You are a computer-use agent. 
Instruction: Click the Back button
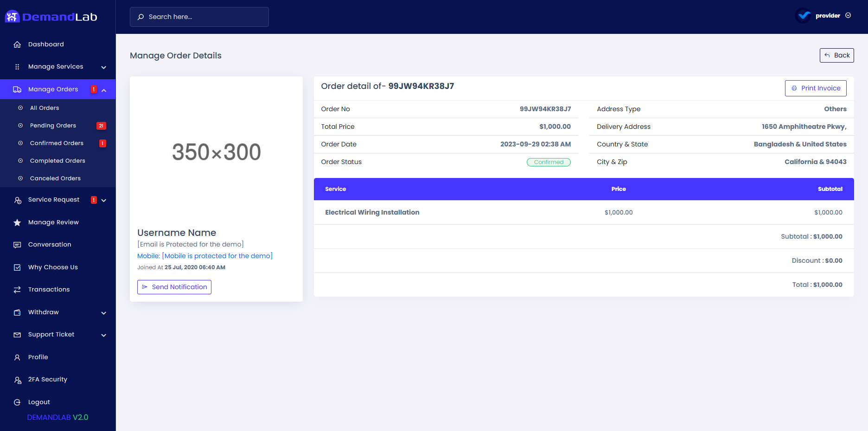[836, 55]
